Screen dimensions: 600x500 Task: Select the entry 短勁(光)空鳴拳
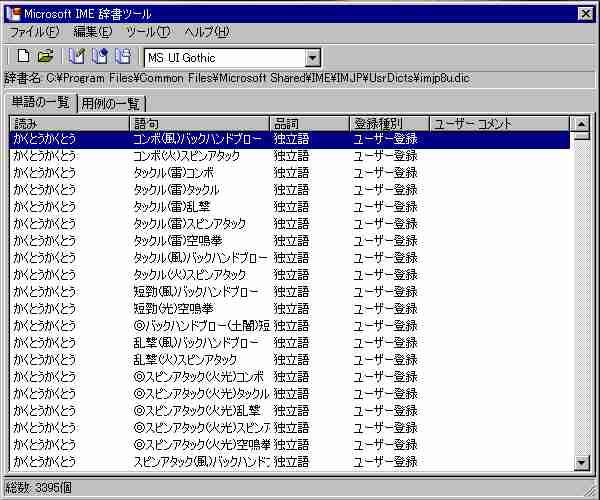[x=290, y=309]
